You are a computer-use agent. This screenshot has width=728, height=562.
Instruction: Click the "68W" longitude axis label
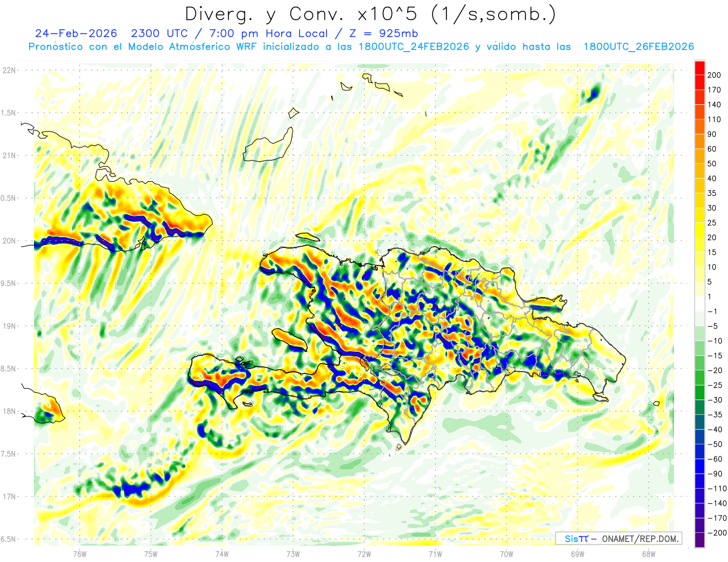click(649, 554)
